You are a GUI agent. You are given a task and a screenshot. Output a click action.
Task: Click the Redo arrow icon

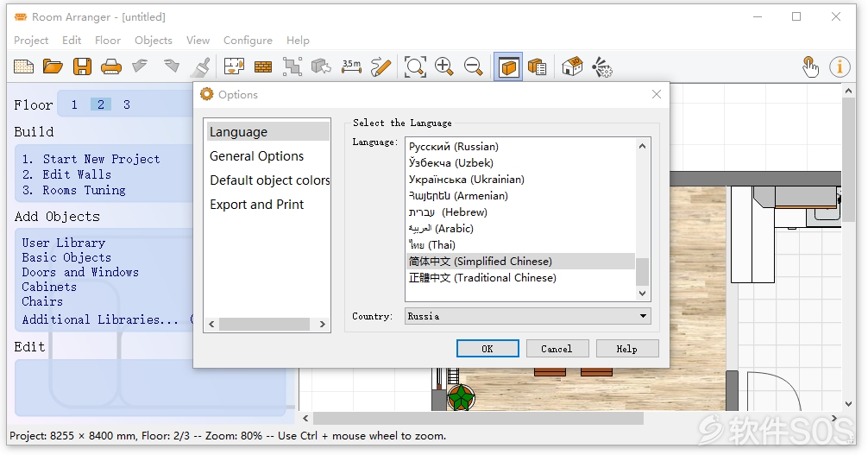171,67
